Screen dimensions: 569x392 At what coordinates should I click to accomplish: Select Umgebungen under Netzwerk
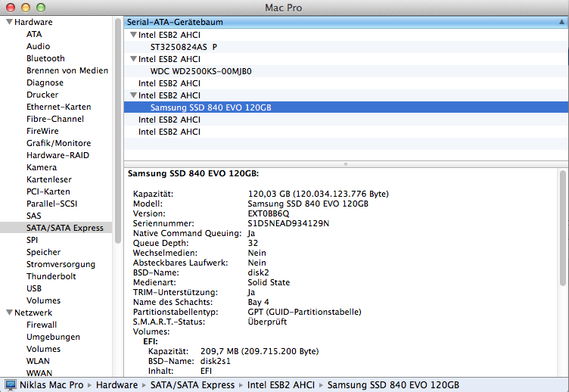click(53, 337)
